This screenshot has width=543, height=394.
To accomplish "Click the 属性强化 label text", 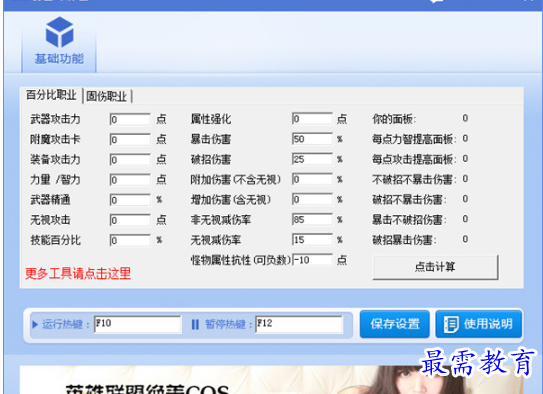I will pyautogui.click(x=211, y=119).
